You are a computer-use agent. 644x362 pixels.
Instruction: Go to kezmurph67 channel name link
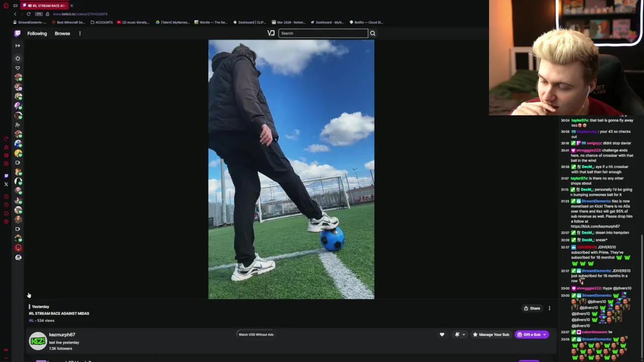62,335
